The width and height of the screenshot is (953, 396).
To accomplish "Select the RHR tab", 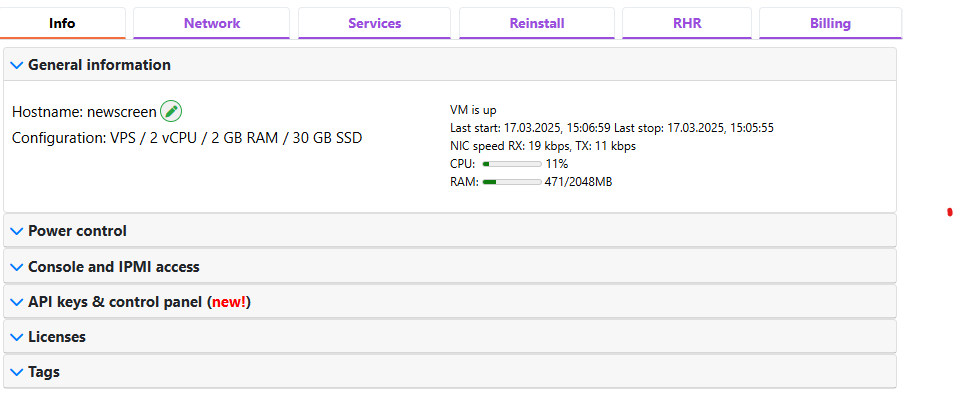I will pyautogui.click(x=687, y=24).
